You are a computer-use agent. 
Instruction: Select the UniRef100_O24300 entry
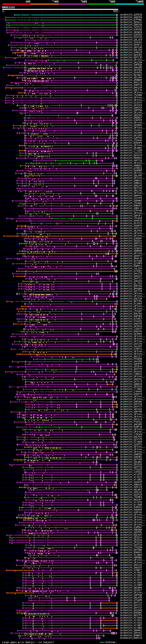coord(131,42)
